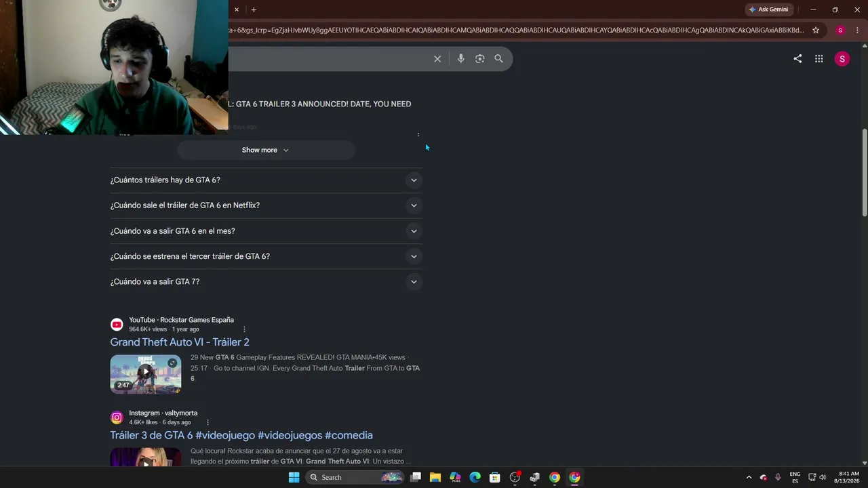Open the Google apps grid
This screenshot has height=488, width=868.
[819, 59]
